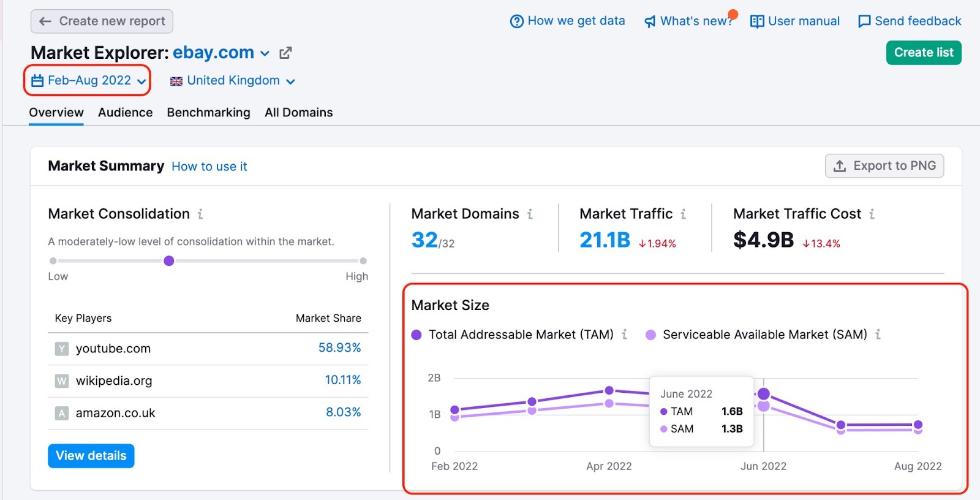Viewport: 980px width, 500px height.
Task: Click the upload icon in Export to PNG
Action: [x=840, y=166]
